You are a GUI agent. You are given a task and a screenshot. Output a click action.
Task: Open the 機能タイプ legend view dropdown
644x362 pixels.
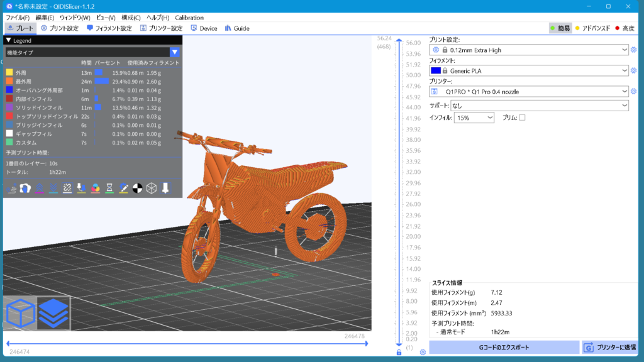[175, 53]
